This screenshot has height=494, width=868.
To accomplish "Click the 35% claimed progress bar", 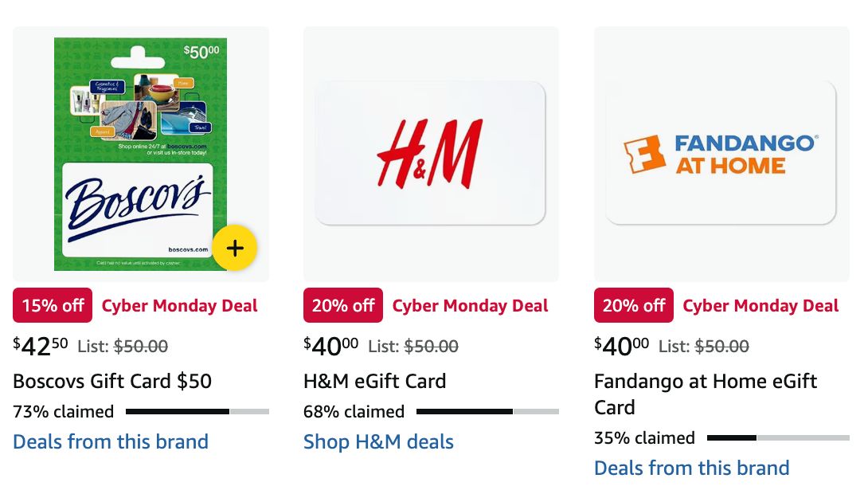I will [778, 438].
